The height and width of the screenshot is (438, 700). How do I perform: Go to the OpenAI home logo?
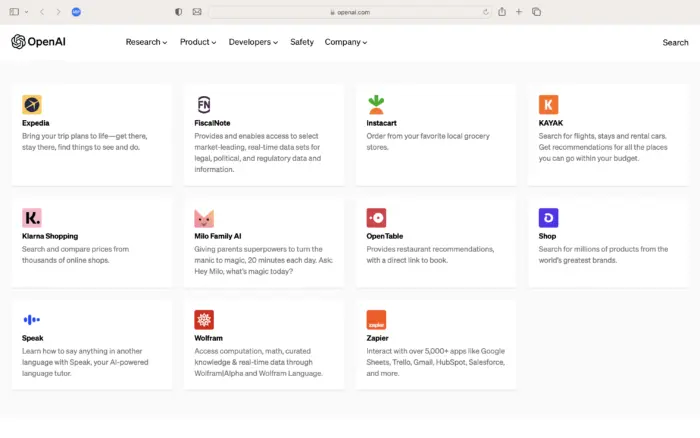coord(38,42)
